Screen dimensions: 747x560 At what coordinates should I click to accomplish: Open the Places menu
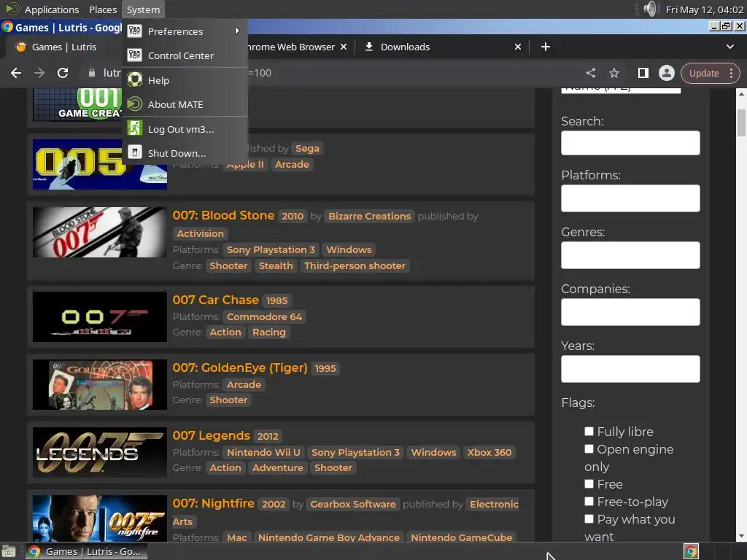coord(102,9)
